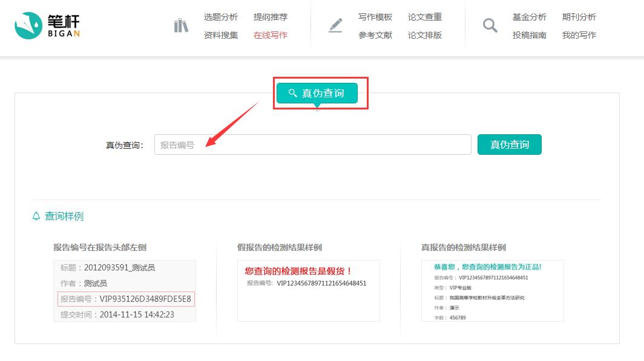
Task: Switch to 在线写作 in the menu
Action: point(269,35)
